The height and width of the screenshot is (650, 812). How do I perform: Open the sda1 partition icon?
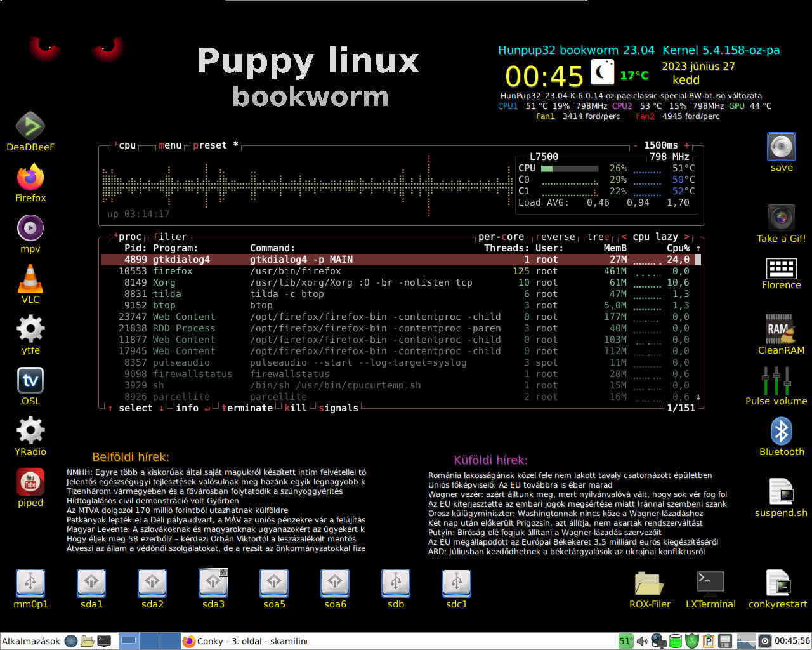(91, 583)
